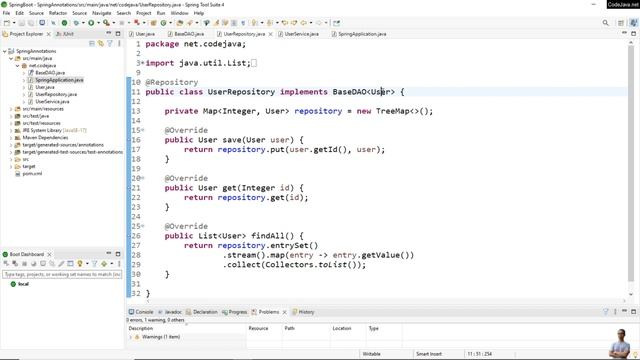The width and height of the screenshot is (640, 360).
Task: Click Boot Dashboard properties view icon
Action: tap(70, 264)
